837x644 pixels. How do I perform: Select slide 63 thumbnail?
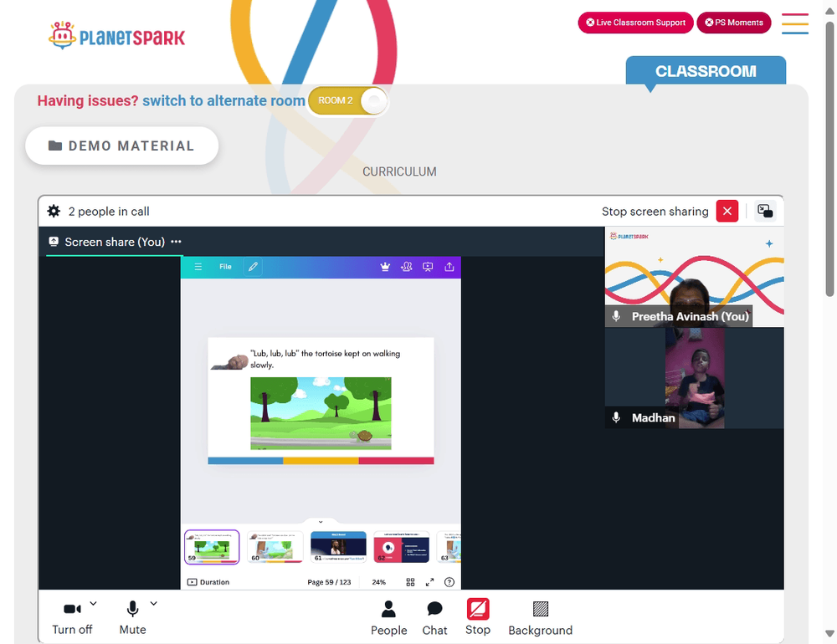(449, 547)
